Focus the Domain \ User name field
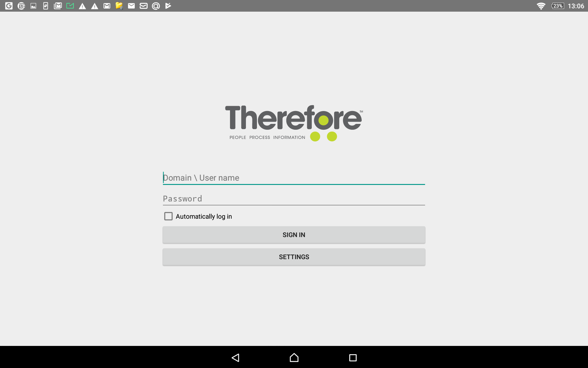 tap(294, 178)
